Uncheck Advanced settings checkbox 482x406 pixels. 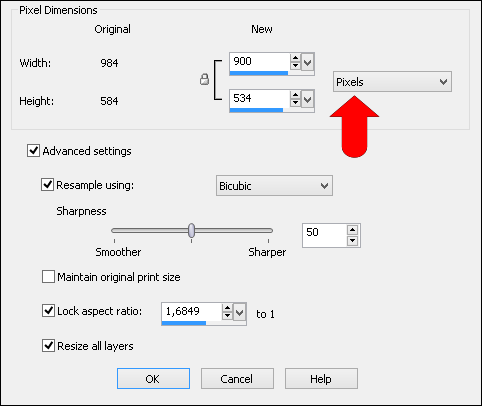point(33,151)
